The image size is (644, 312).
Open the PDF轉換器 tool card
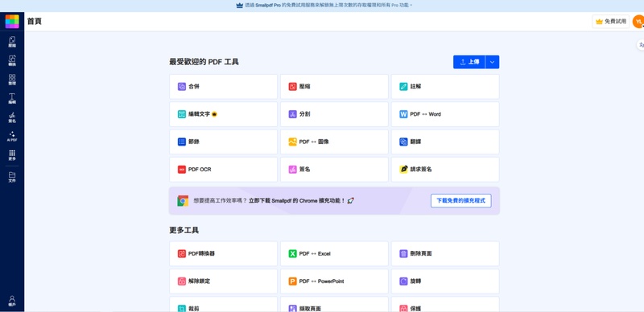(x=224, y=254)
